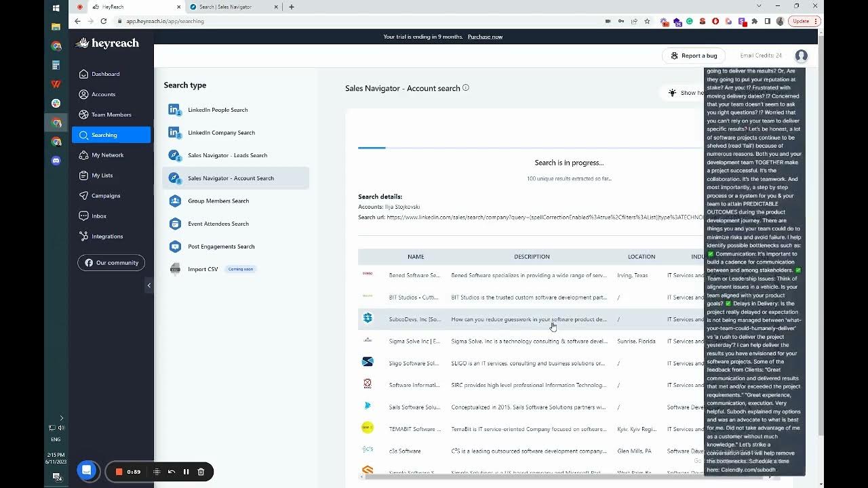Click the Our community button
This screenshot has height=488, width=868.
click(111, 263)
